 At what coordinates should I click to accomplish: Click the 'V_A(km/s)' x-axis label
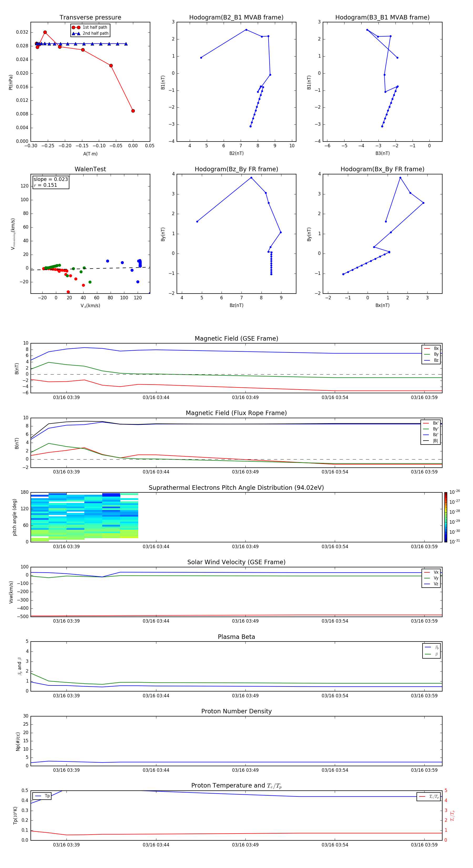click(x=90, y=306)
